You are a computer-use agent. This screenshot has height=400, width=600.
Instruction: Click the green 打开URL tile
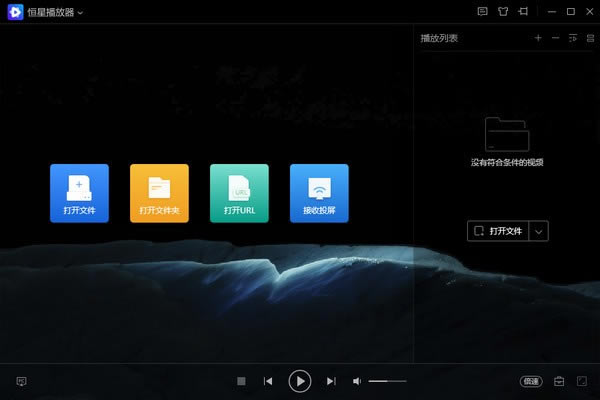(x=239, y=192)
